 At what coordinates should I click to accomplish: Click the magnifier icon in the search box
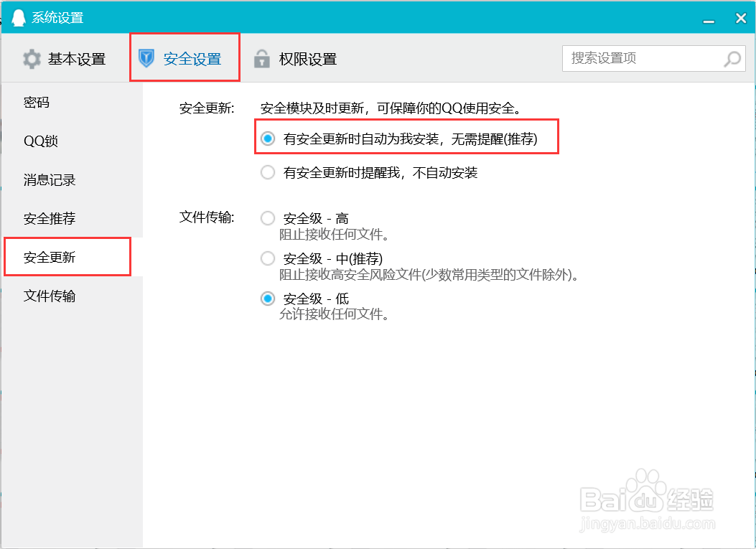tap(732, 59)
